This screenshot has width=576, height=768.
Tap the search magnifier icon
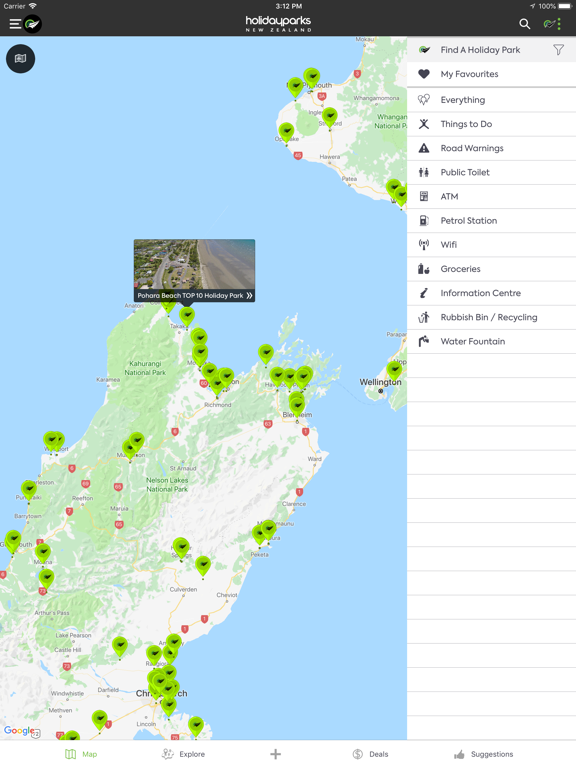(525, 24)
